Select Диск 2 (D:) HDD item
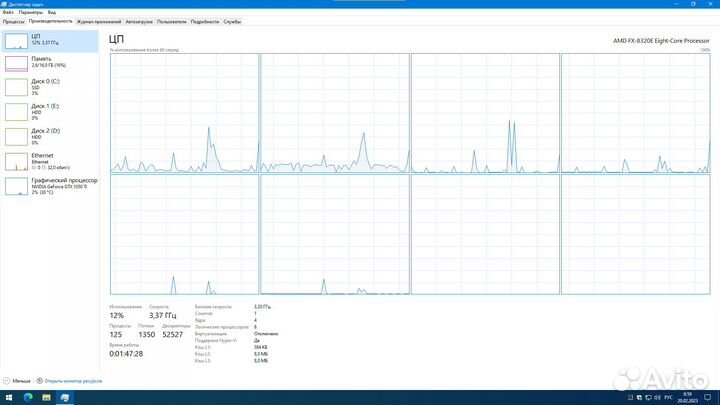The height and width of the screenshot is (405, 720). pos(50,136)
